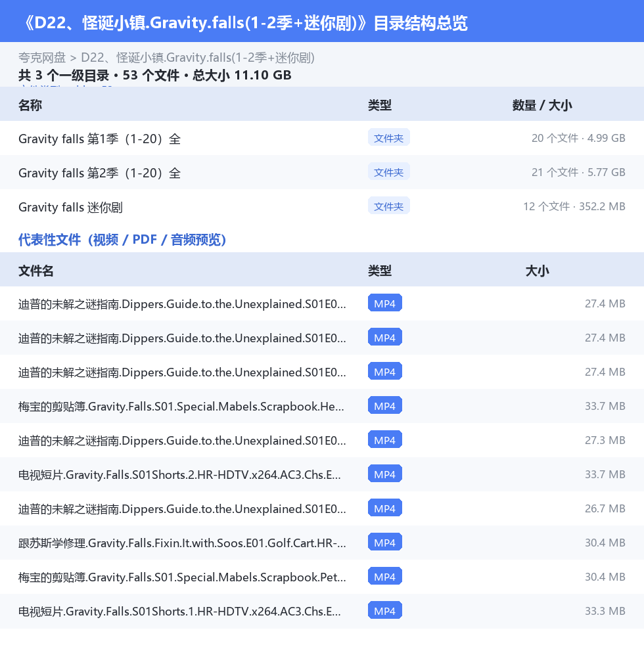Click the 27.3 MB size value
This screenshot has height=649, width=644.
point(605,440)
